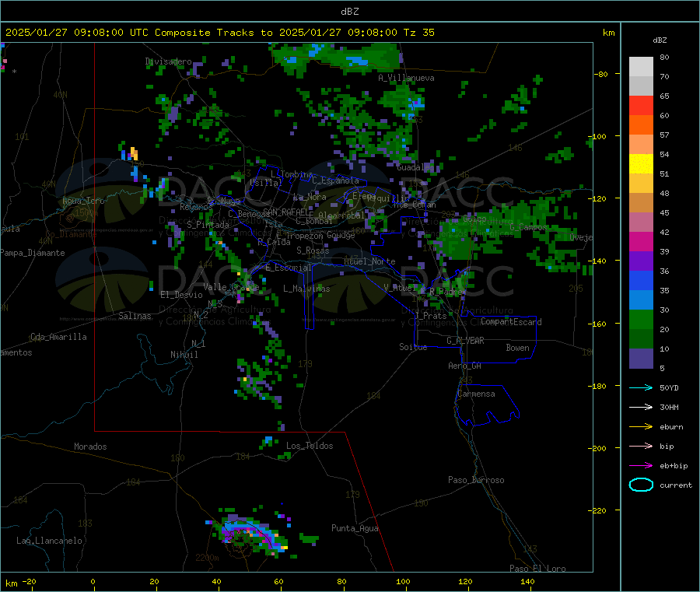Click the Carmensa location label

pos(476,394)
